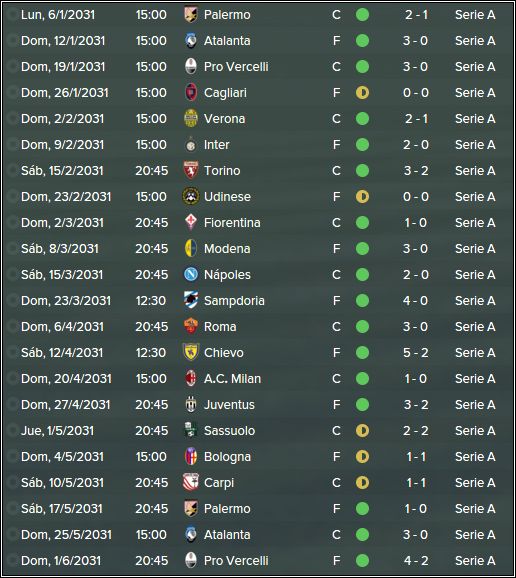Toggle the circle selector beside 1/6/2031 fixture
The height and width of the screenshot is (578, 516).
coord(13,560)
